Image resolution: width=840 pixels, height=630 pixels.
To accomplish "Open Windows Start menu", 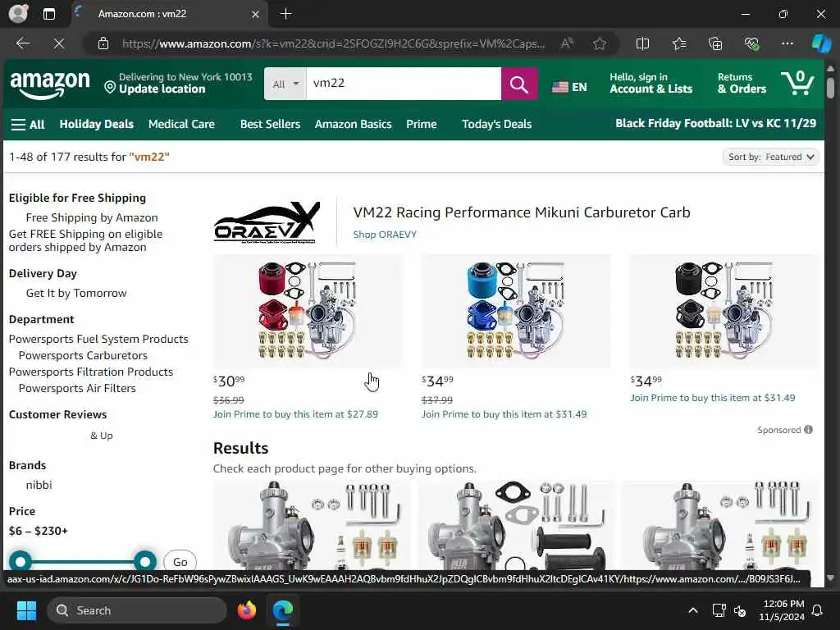I will click(26, 610).
